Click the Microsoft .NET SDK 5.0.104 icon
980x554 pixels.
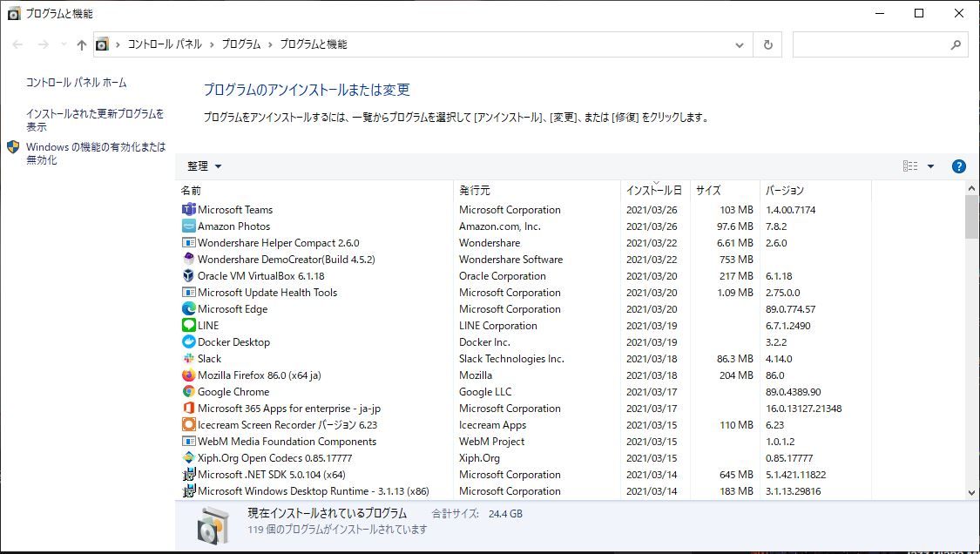point(189,475)
